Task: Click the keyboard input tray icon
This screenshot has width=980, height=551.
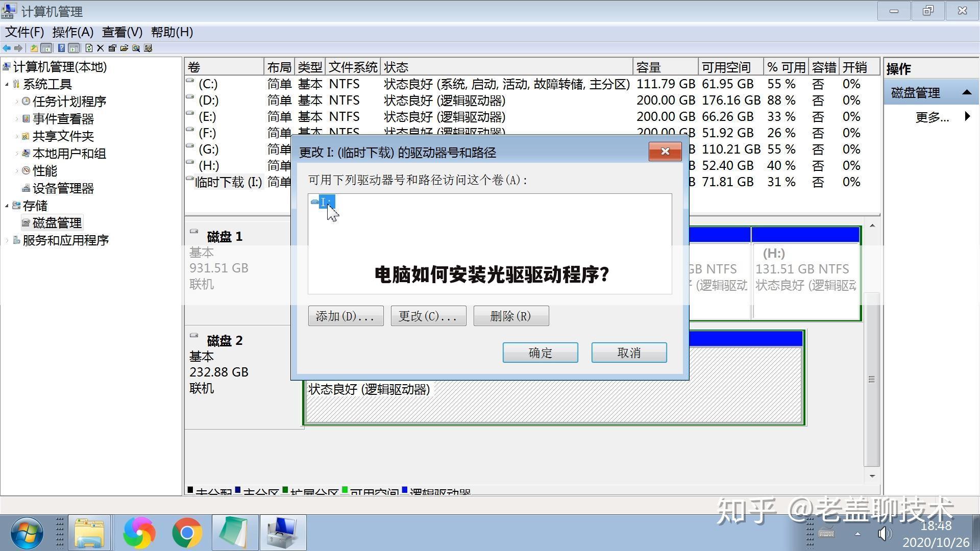Action: [826, 534]
